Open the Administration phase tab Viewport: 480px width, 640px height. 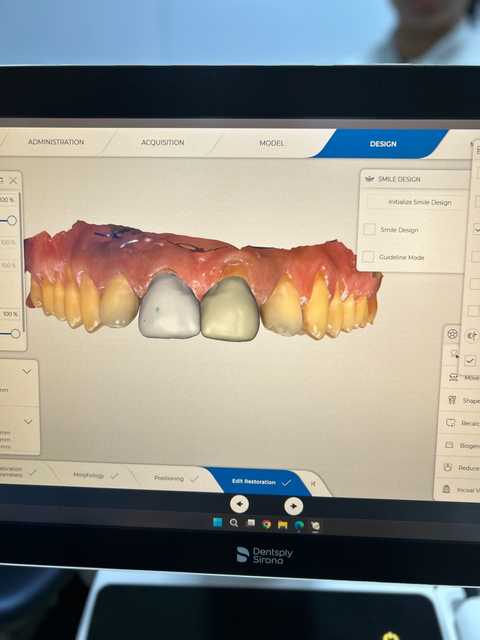point(56,142)
